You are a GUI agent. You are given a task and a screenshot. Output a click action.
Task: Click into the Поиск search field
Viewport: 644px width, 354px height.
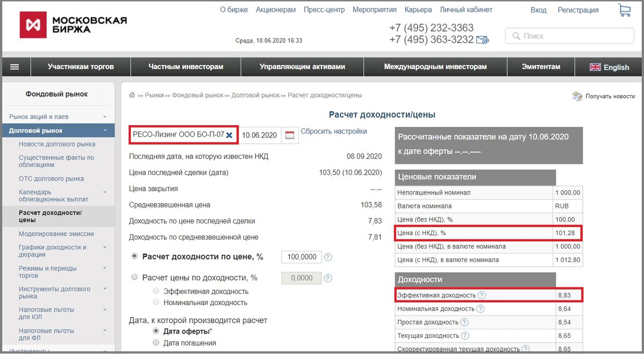(569, 36)
